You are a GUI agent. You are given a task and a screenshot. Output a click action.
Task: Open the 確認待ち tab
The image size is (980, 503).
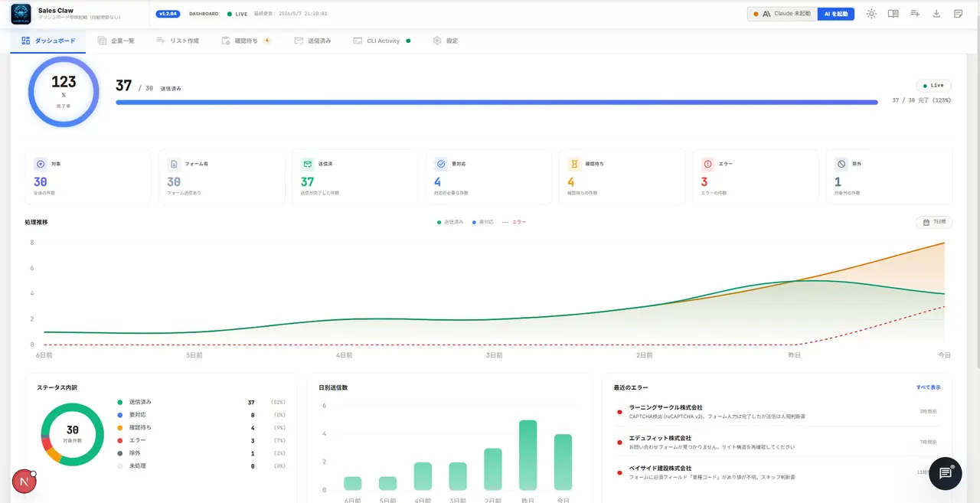pos(246,41)
